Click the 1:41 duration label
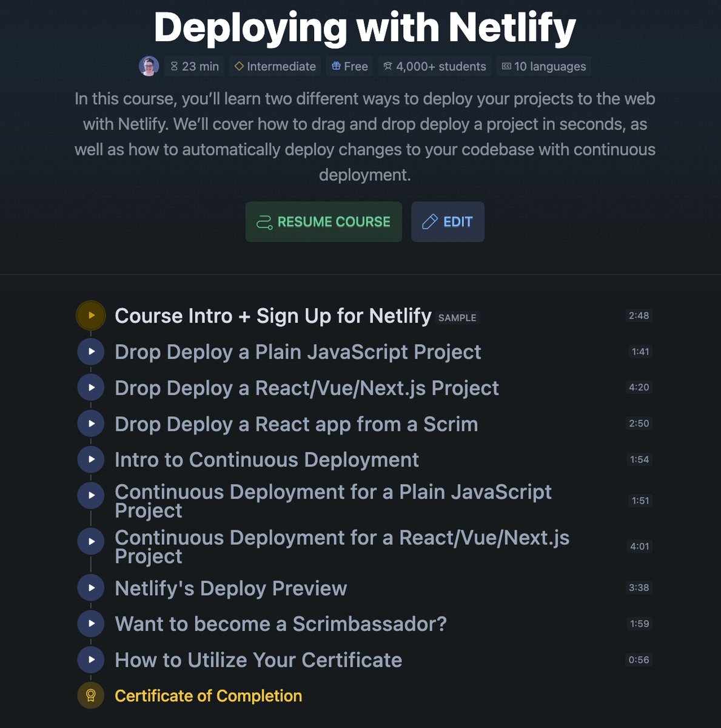The height and width of the screenshot is (728, 721). click(x=640, y=351)
